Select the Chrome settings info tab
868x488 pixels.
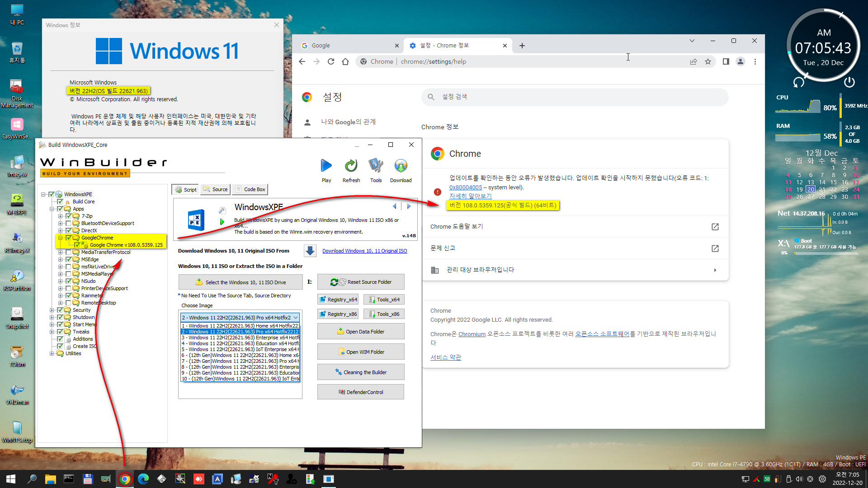point(458,46)
